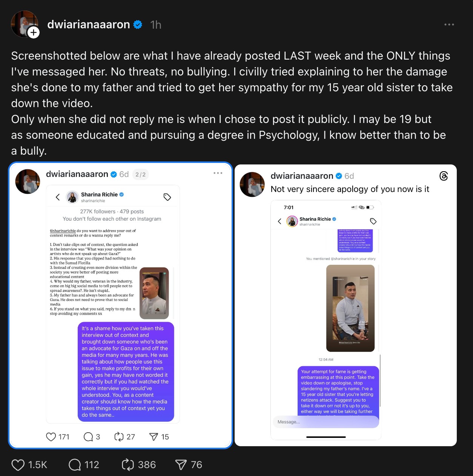Go back in the right image's chat header
The image size is (473, 476).
279,221
